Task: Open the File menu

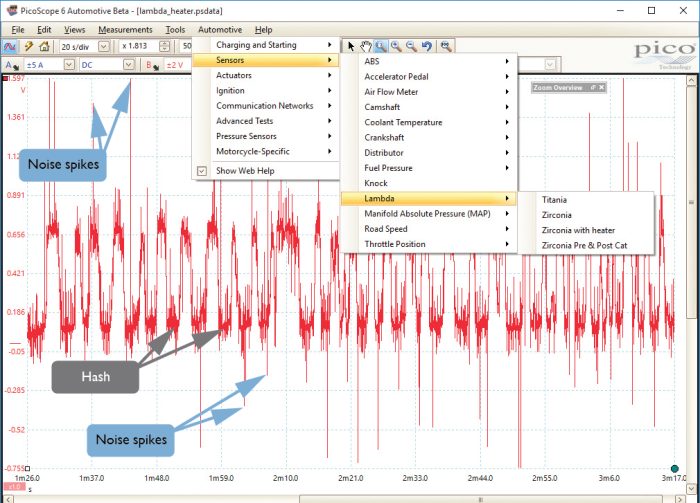Action: 18,30
